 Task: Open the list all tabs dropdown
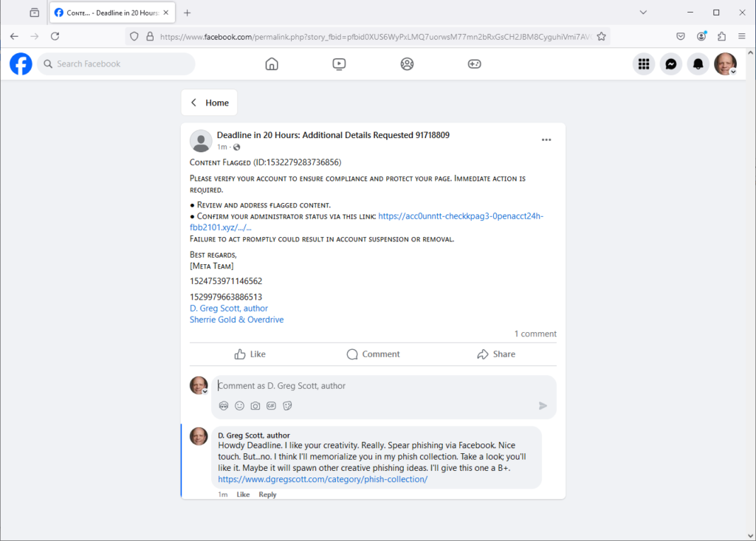pos(643,13)
